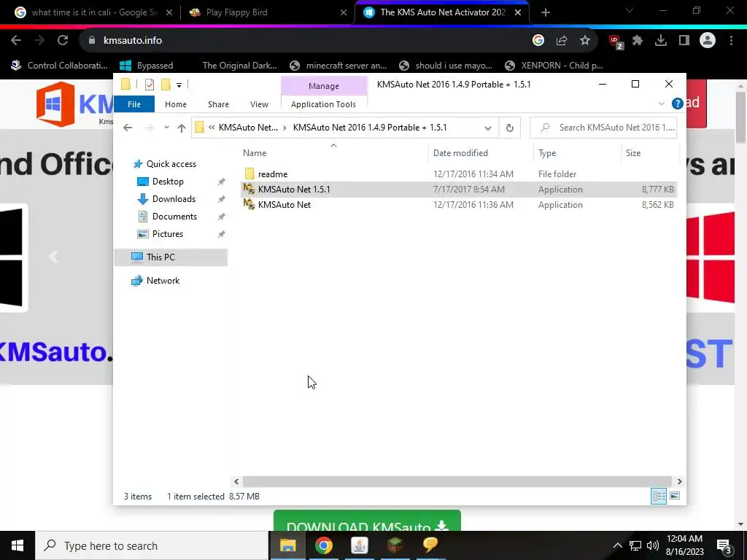Click the volume speaker tray icon
The width and height of the screenshot is (747, 560).
tap(653, 545)
